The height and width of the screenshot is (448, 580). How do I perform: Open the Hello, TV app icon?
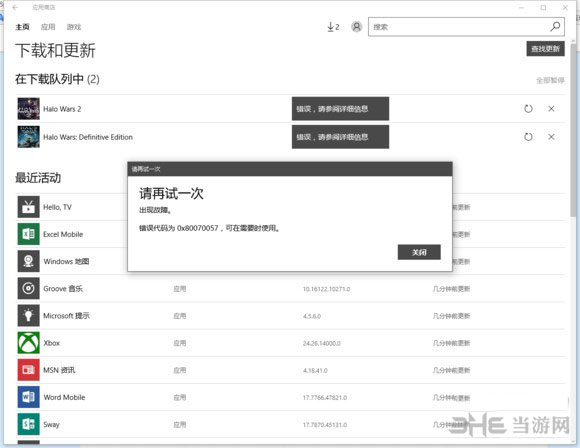[28, 207]
